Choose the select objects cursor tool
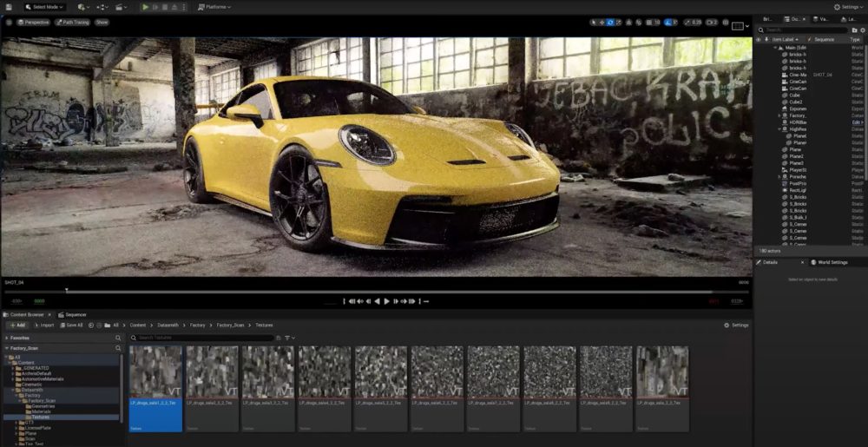The height and width of the screenshot is (447, 868). (594, 23)
